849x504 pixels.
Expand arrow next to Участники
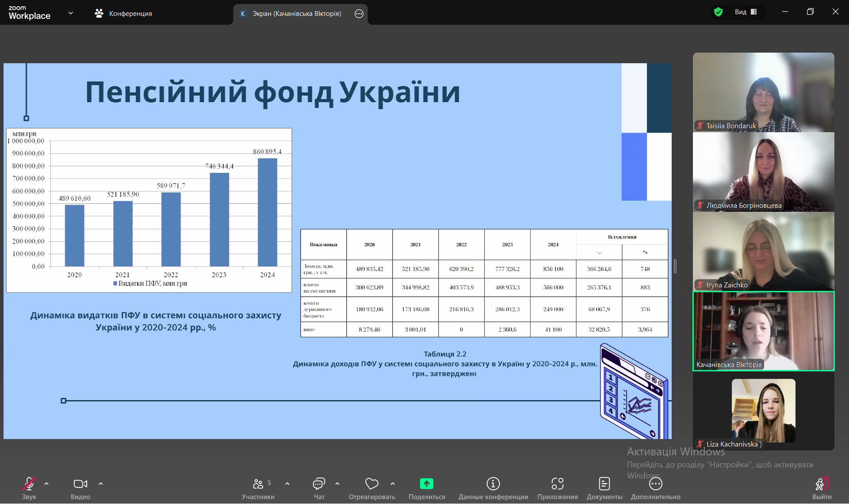coord(287,484)
